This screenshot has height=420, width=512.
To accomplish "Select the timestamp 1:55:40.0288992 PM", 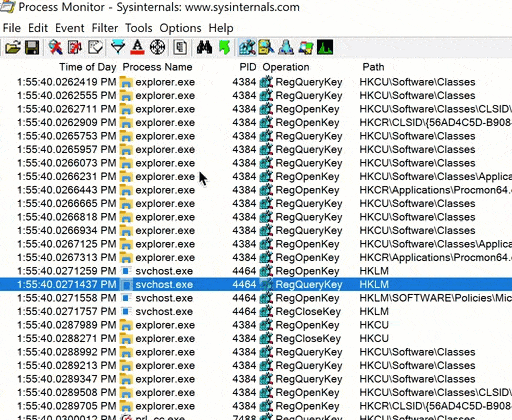I will [x=67, y=352].
